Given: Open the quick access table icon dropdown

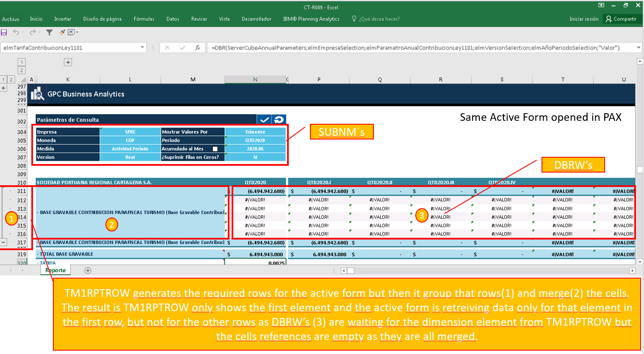Looking at the screenshot, I should (77, 32).
